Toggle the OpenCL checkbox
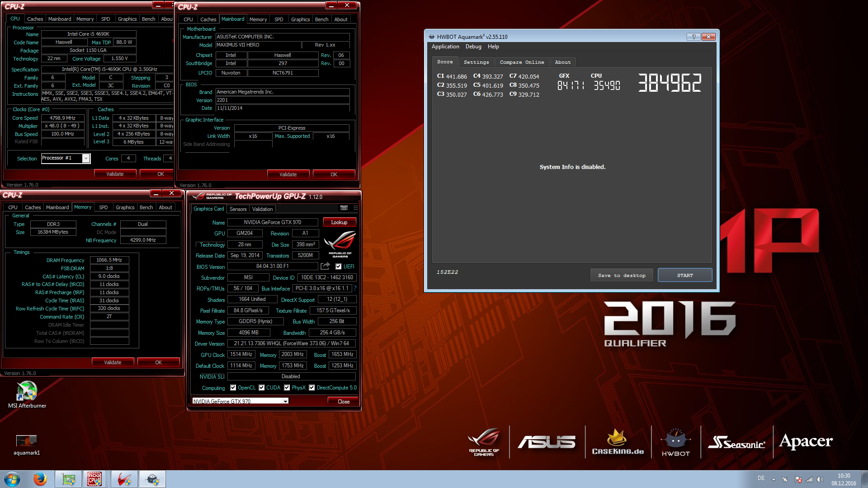Screen dimensions: 868x488 (233, 388)
